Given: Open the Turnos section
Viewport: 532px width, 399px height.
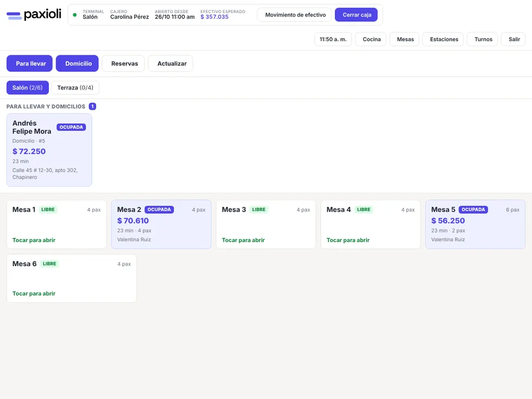Looking at the screenshot, I should pos(483,39).
